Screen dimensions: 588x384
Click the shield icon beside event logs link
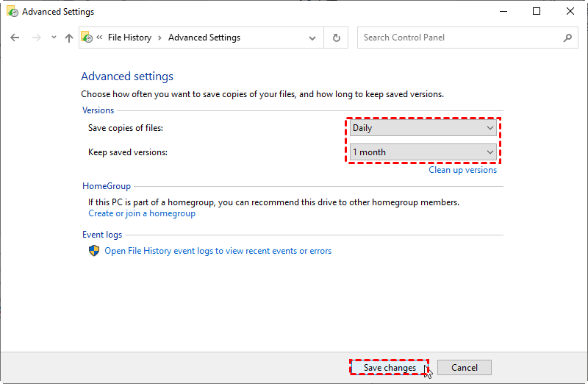94,251
